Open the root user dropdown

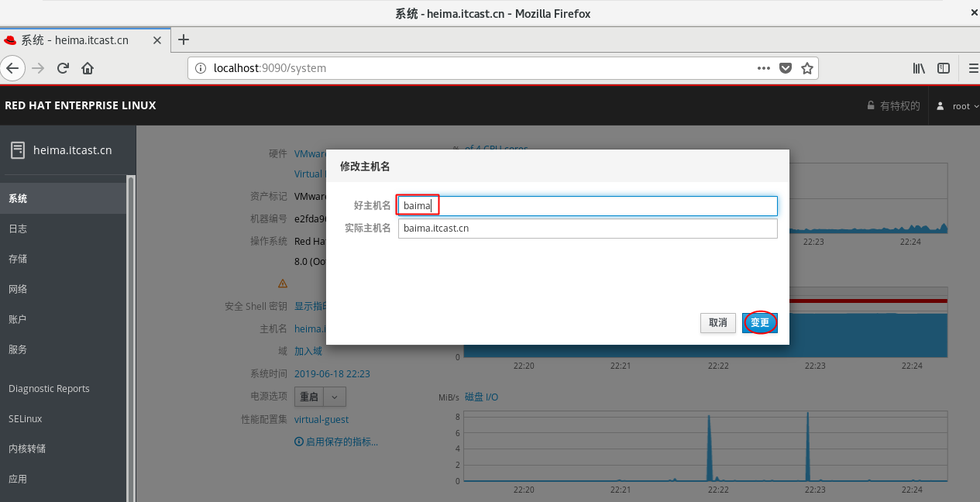click(958, 106)
